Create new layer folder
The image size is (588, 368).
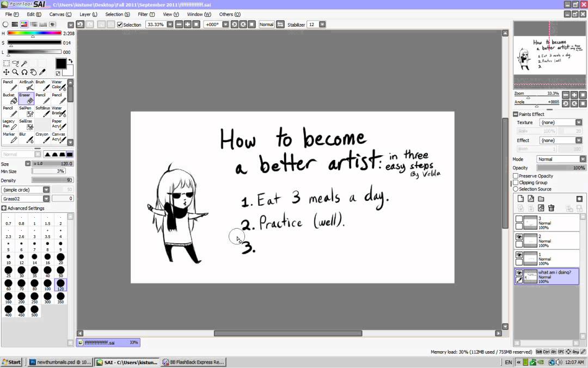tap(541, 199)
